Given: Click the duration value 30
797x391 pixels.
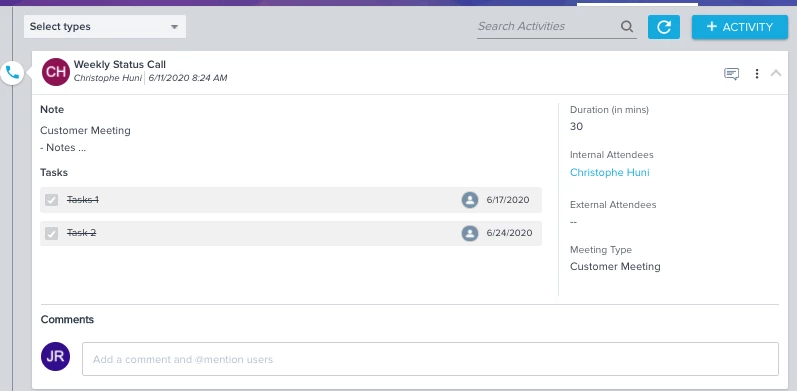Looking at the screenshot, I should pos(576,127).
